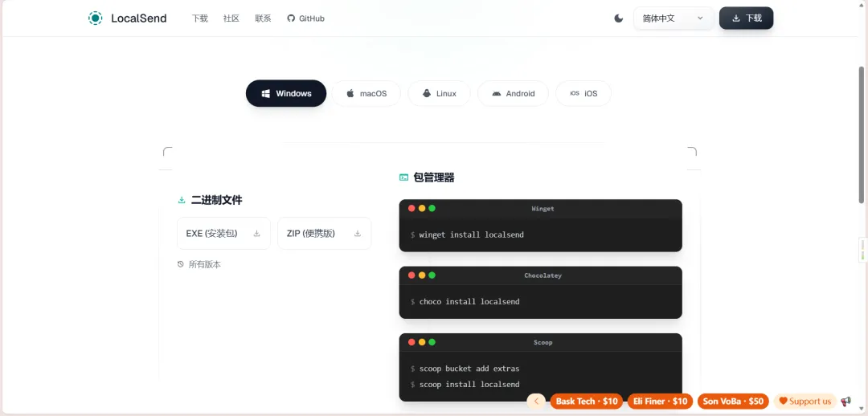Click the Linux penguin icon

click(x=426, y=93)
